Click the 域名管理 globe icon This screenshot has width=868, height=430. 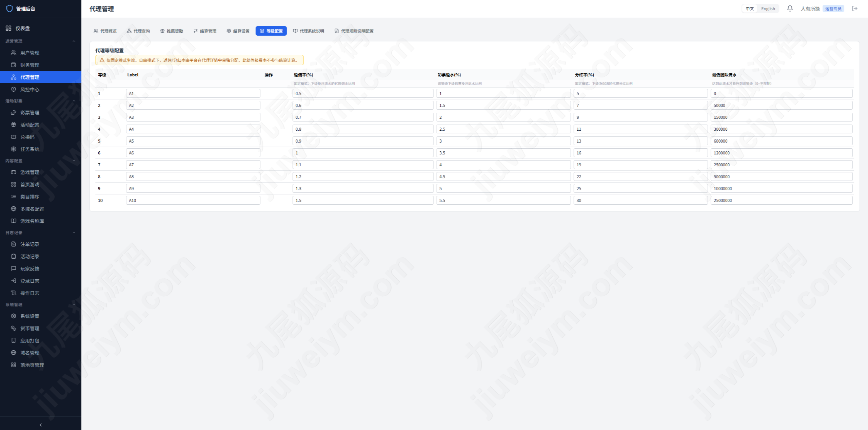tap(14, 353)
